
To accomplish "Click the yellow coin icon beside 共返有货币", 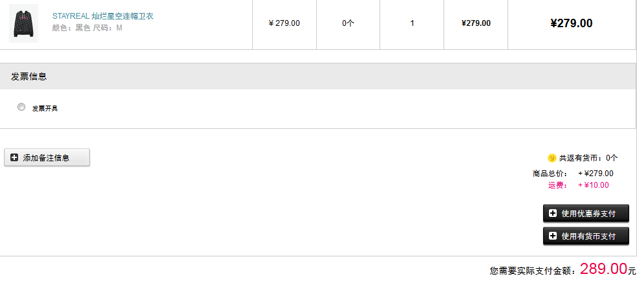I will point(552,157).
